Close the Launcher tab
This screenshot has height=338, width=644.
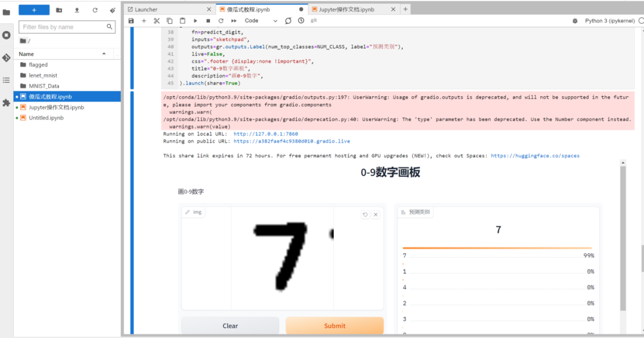[x=209, y=9]
